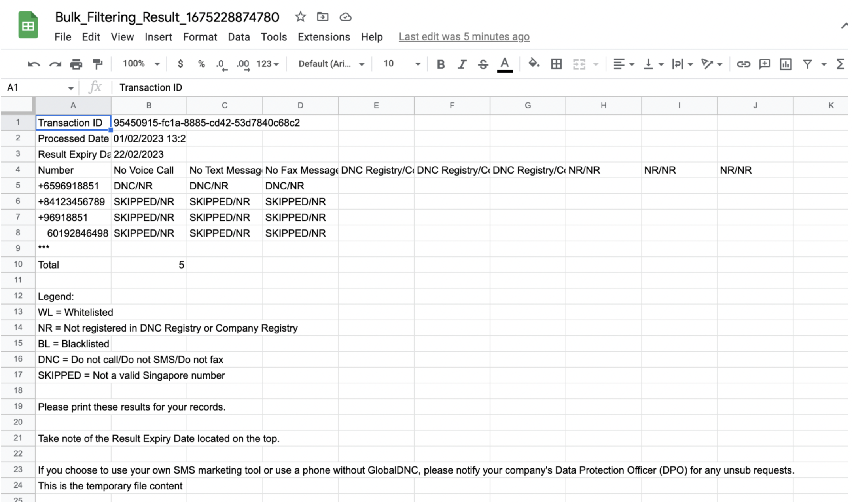Viewport: 852px width, 504px height.
Task: Open the Format menu
Action: tap(200, 37)
